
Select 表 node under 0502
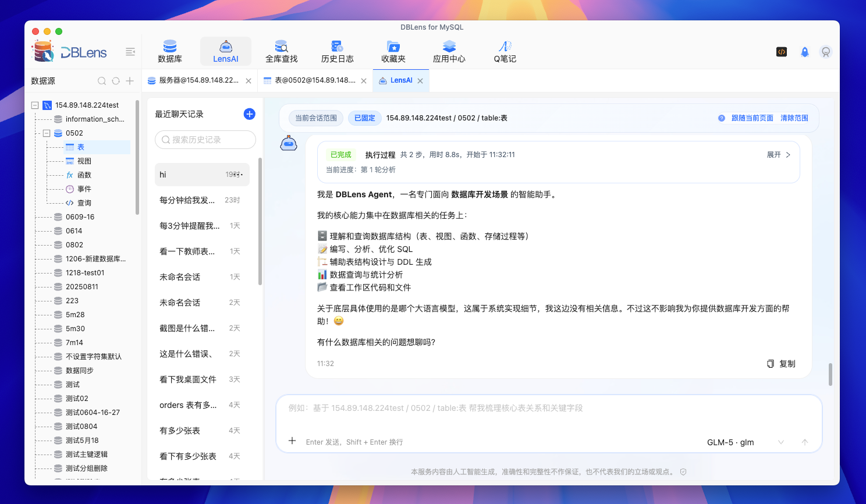(x=81, y=147)
